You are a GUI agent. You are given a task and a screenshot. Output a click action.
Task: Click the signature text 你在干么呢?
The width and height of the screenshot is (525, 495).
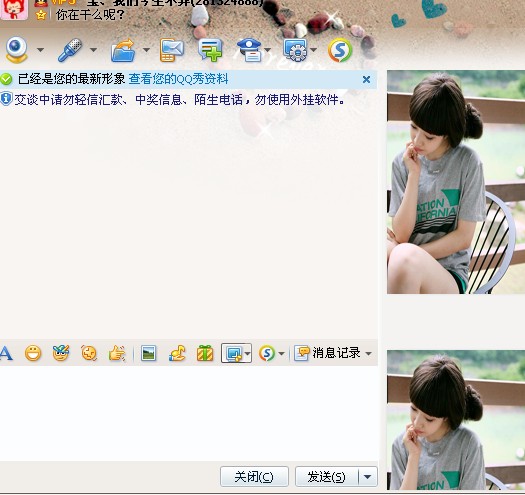pos(90,15)
